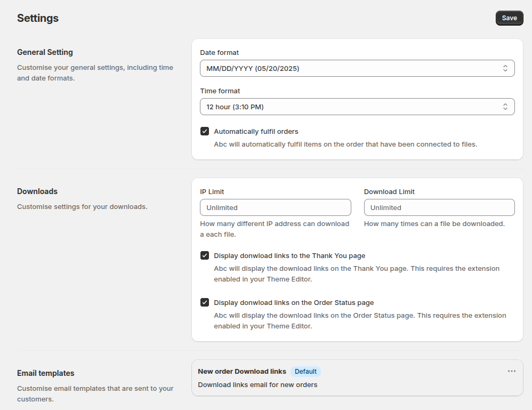Toggle Order Status page download links checkbox
The image size is (532, 410).
pyautogui.click(x=205, y=302)
